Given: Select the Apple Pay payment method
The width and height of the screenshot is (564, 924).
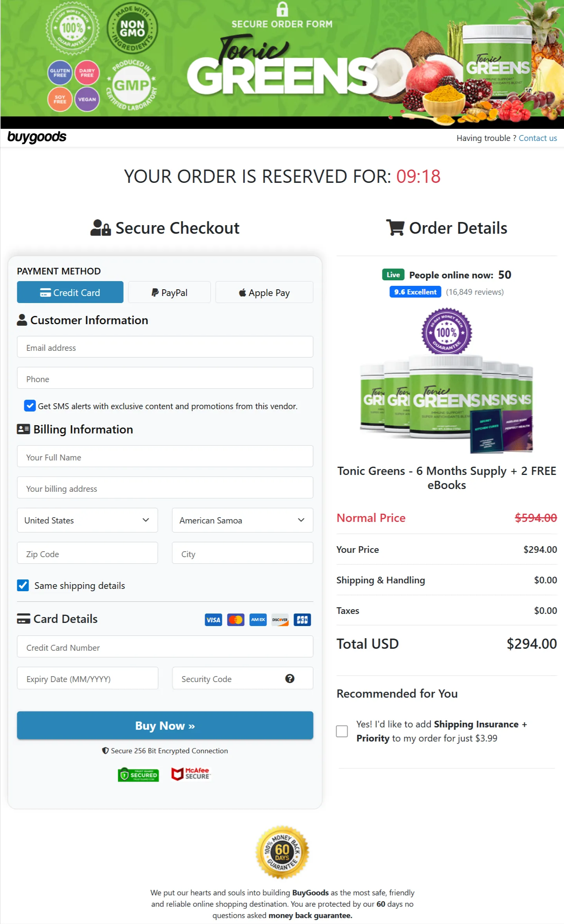Looking at the screenshot, I should [x=264, y=292].
